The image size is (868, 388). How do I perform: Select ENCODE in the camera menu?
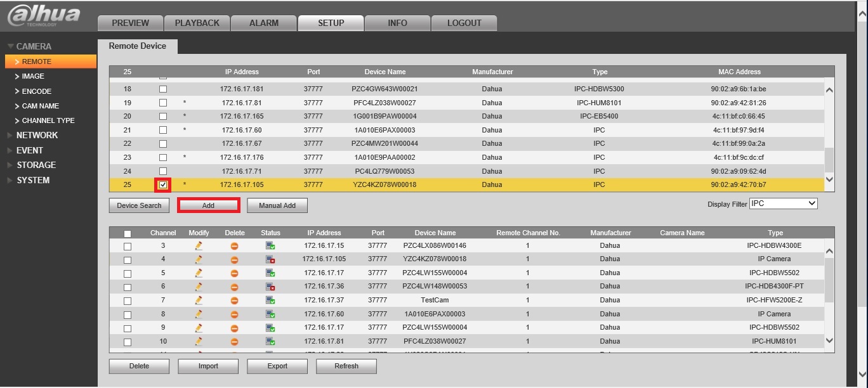coord(37,91)
